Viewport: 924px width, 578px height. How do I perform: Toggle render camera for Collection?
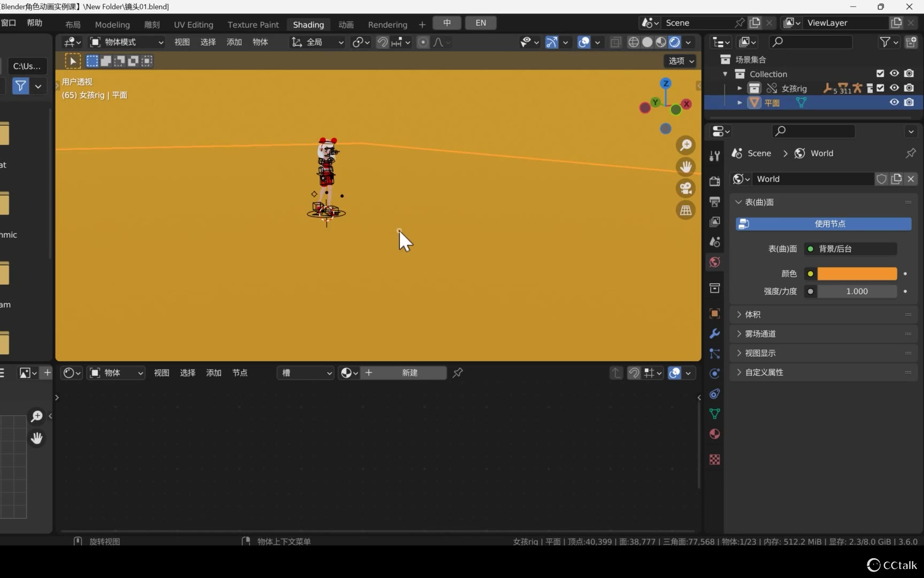[x=909, y=73]
